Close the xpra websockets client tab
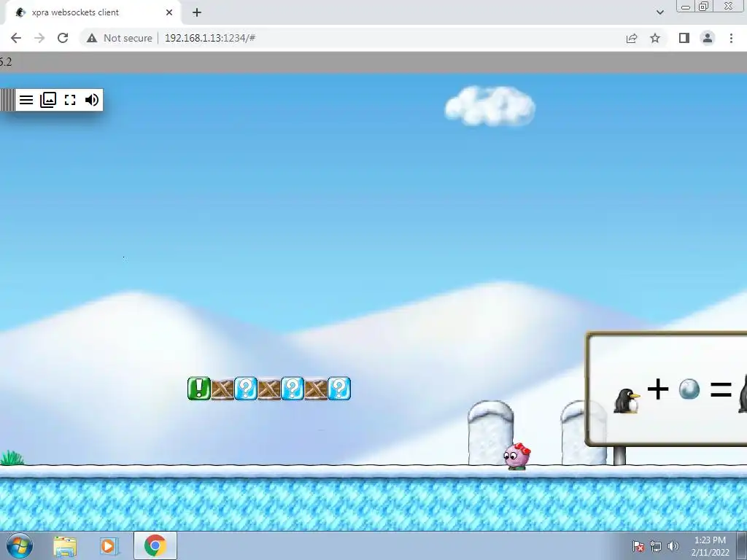The height and width of the screenshot is (560, 747). pyautogui.click(x=169, y=12)
